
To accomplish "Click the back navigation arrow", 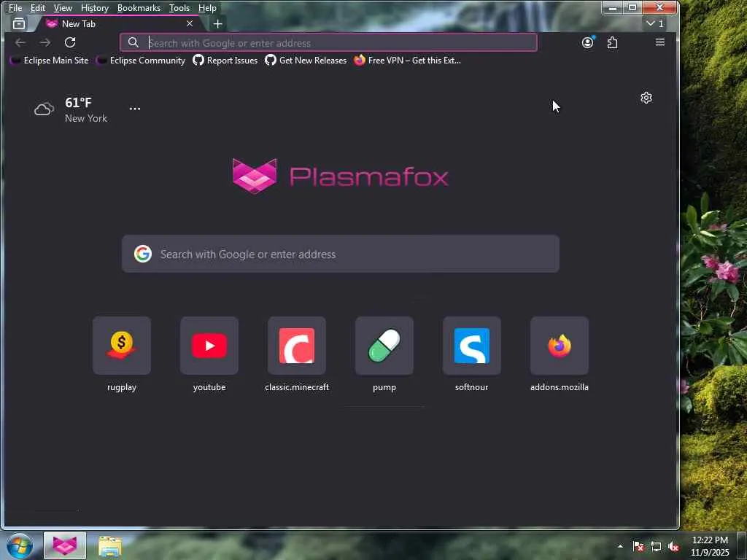I will coord(20,42).
